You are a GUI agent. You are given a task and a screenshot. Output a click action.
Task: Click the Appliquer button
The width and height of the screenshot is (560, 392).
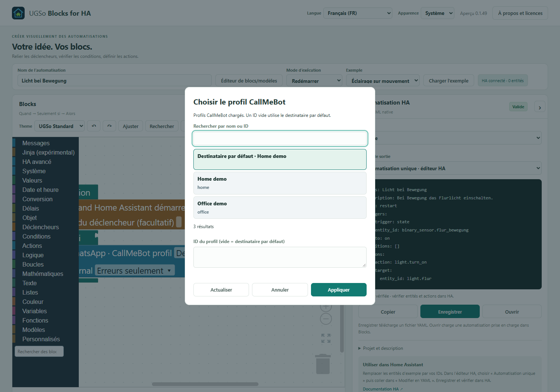click(339, 290)
